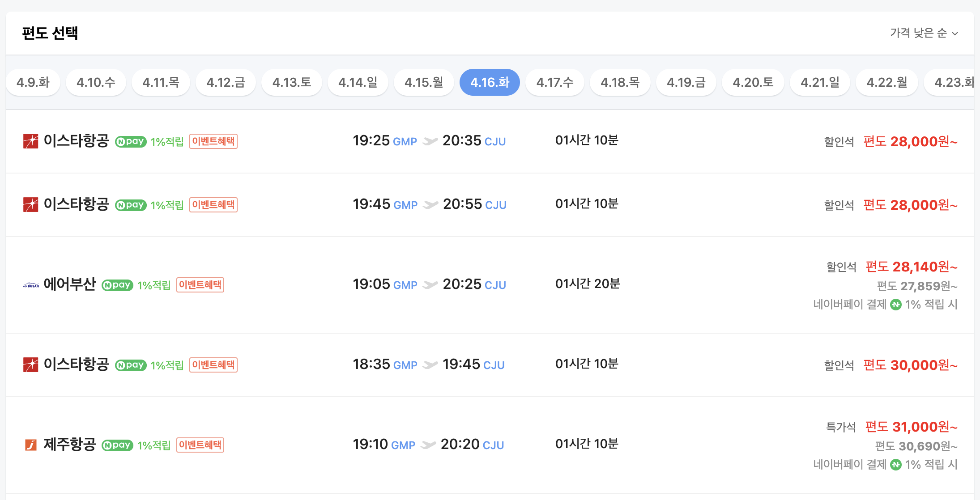Click Air Busan airline logo
The image size is (980, 500).
click(x=30, y=285)
